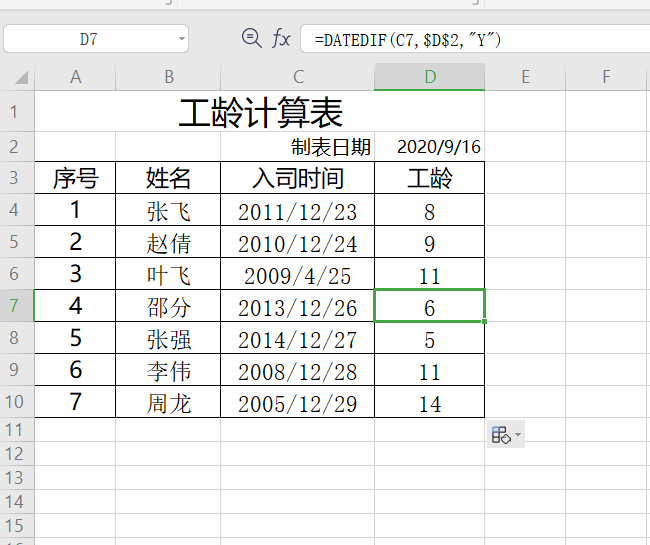Select row 3 header
Image resolution: width=650 pixels, height=545 pixels.
tap(17, 177)
